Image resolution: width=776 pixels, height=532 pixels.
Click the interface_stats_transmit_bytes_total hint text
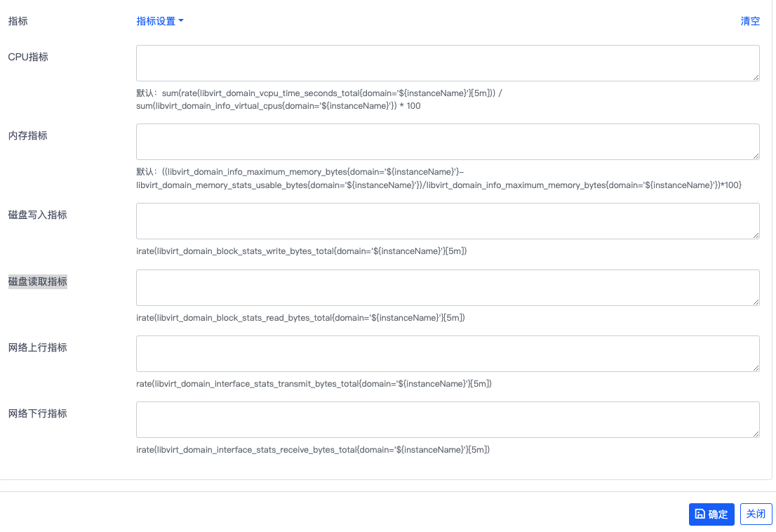(314, 384)
